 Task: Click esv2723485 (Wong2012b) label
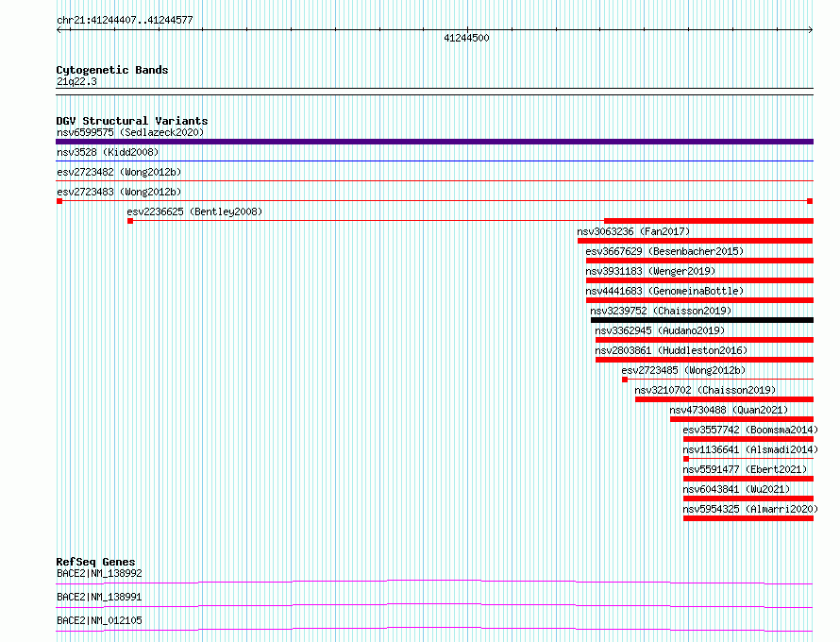[x=683, y=370]
